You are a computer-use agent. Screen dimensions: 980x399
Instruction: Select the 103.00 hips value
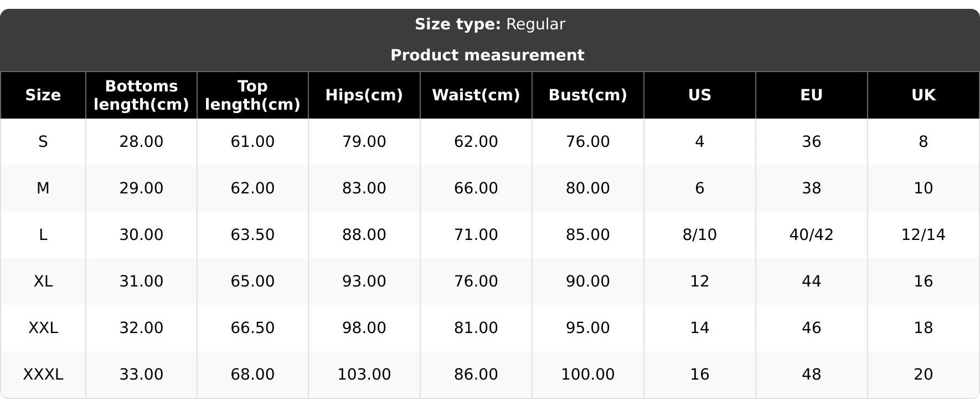click(364, 375)
